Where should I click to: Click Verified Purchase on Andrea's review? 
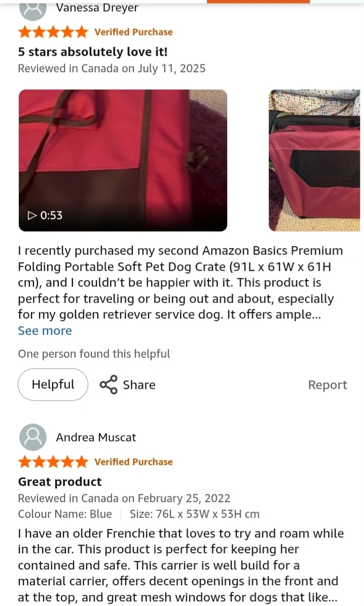point(133,462)
